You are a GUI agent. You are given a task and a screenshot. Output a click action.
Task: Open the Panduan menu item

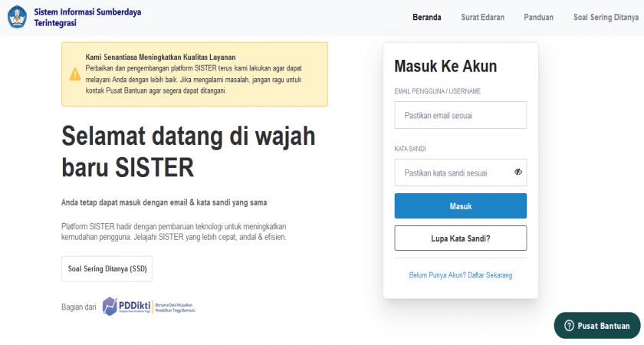coord(538,17)
